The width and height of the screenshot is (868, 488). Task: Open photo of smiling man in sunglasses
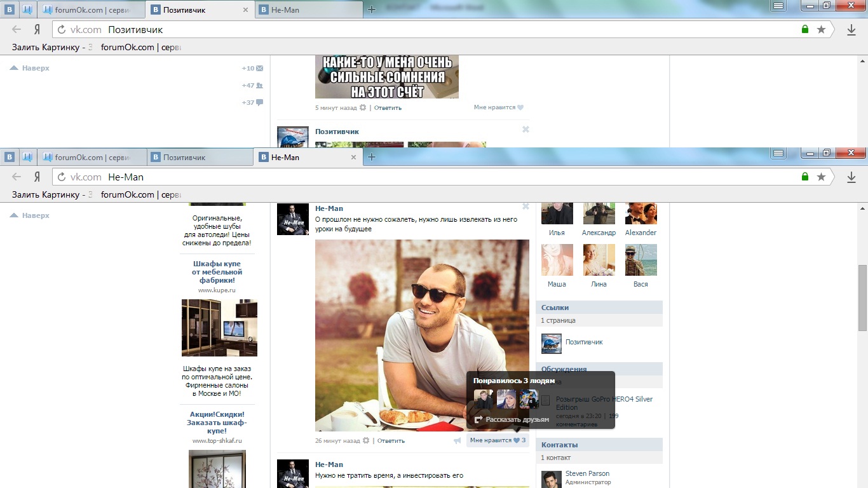[422, 335]
